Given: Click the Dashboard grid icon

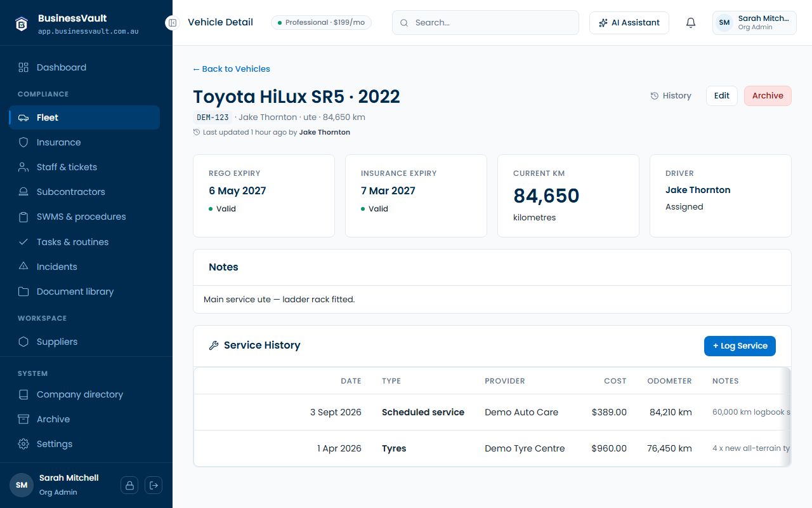Looking at the screenshot, I should coord(23,67).
